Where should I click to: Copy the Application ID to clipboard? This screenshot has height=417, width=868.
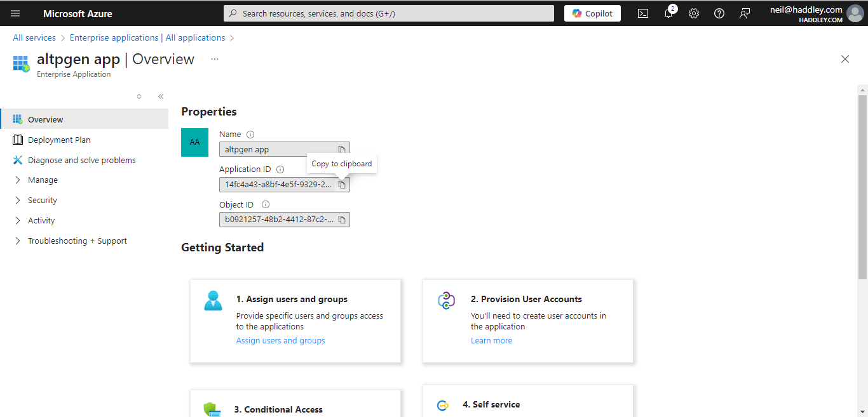(342, 185)
